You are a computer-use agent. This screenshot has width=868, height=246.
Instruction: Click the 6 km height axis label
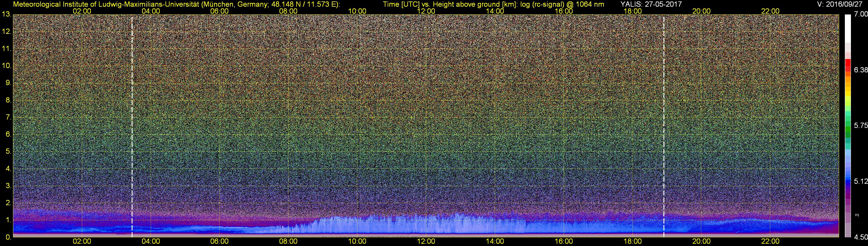(8, 134)
